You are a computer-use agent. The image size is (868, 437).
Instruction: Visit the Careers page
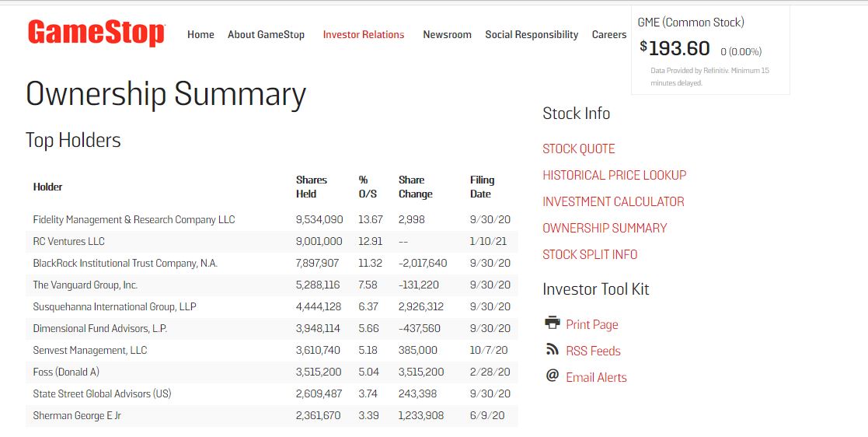[x=609, y=34]
